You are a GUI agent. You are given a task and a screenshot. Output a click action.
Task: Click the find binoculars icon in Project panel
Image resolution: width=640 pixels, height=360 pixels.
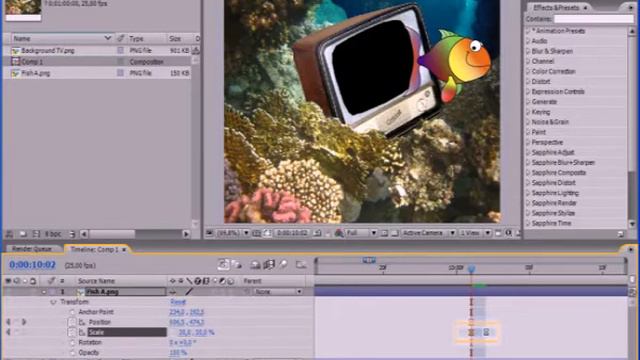coord(9,234)
